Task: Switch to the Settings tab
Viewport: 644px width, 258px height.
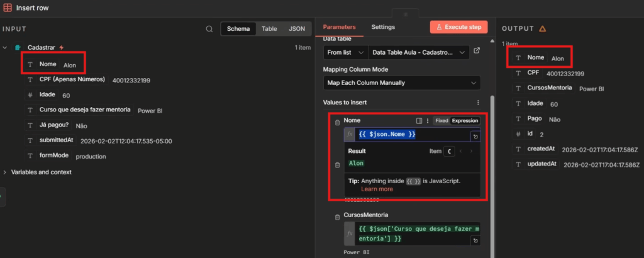Action: click(x=383, y=27)
